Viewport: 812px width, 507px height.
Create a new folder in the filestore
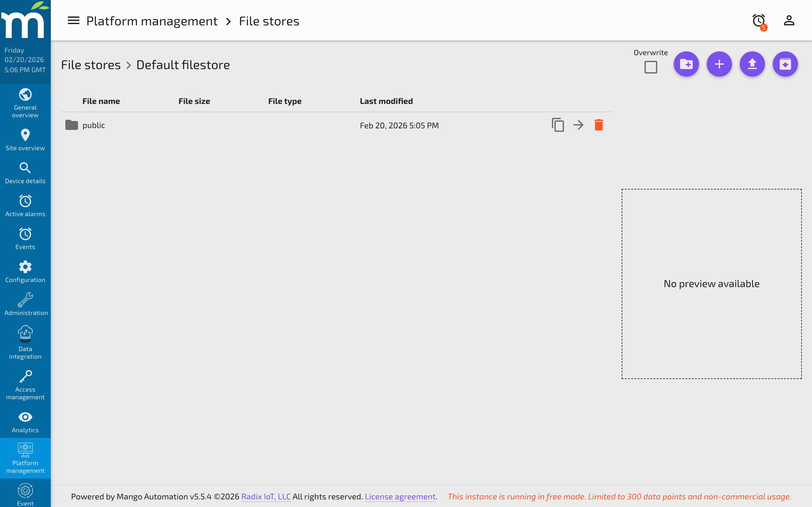[x=686, y=64]
